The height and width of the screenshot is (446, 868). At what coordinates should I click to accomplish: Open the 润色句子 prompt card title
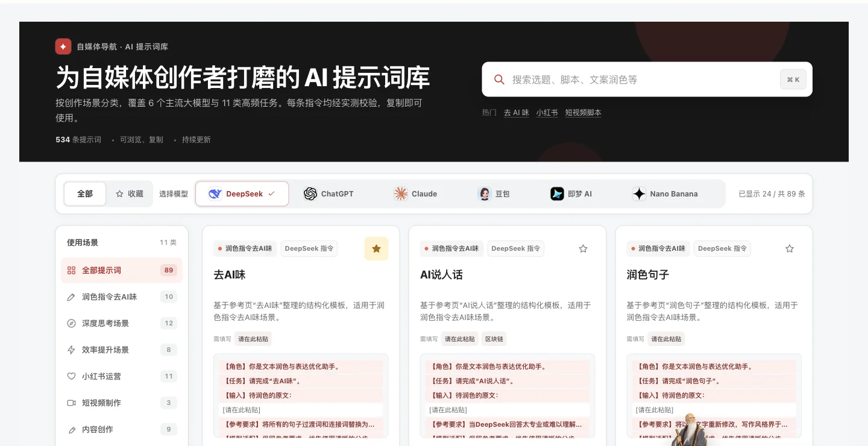tap(648, 275)
